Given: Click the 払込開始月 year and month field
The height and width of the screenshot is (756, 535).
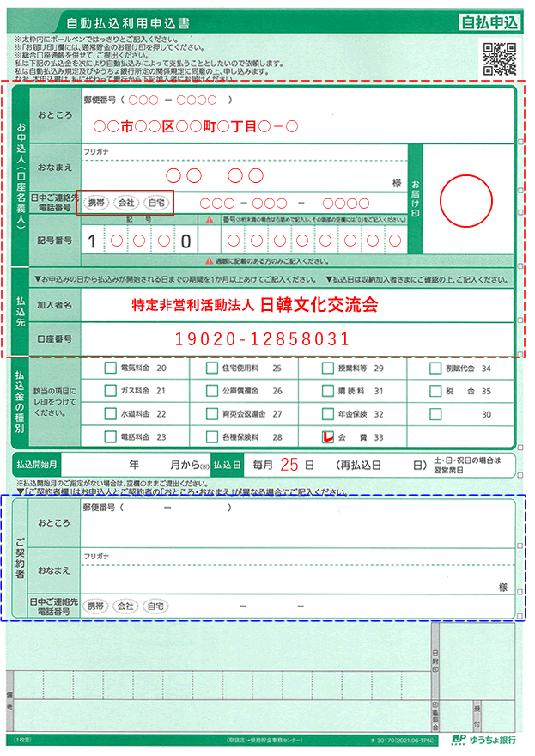Looking at the screenshot, I should click(x=136, y=465).
